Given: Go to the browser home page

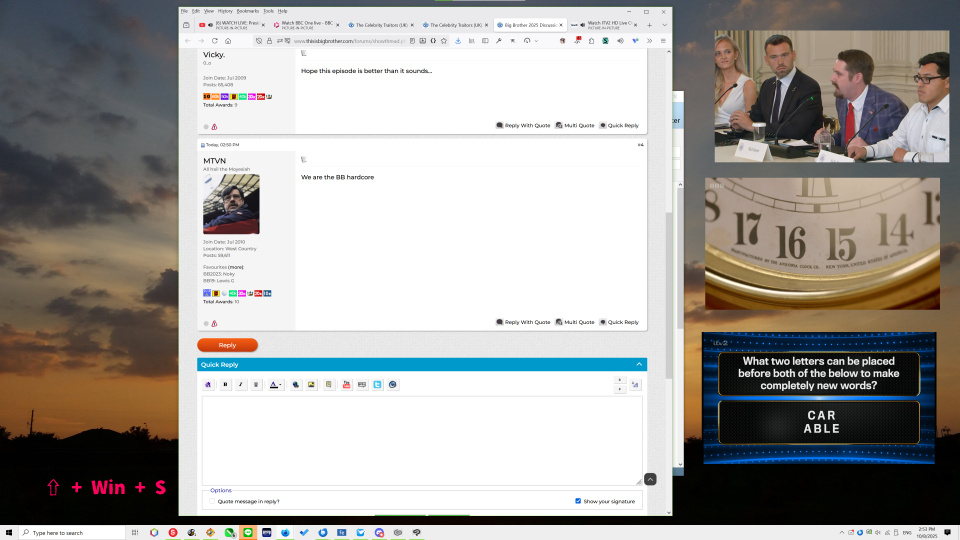Looking at the screenshot, I should (228, 41).
